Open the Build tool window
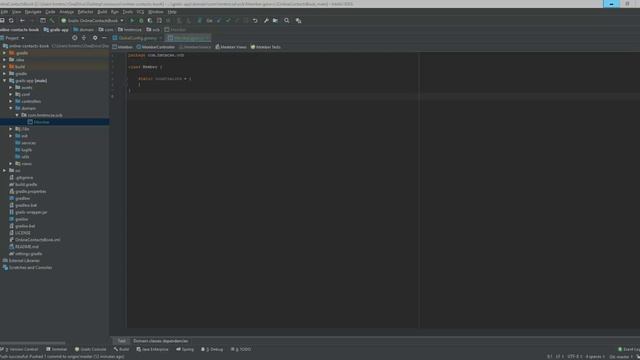The height and width of the screenshot is (360, 640). 122,349
